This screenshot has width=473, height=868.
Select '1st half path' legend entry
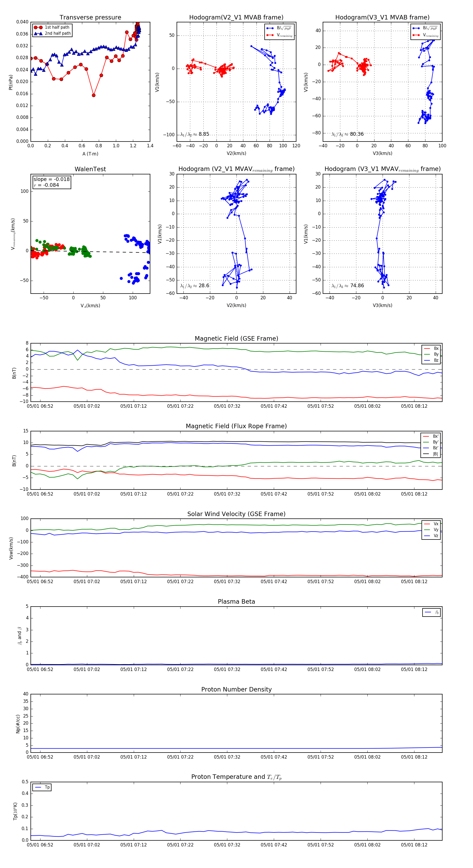[52, 27]
